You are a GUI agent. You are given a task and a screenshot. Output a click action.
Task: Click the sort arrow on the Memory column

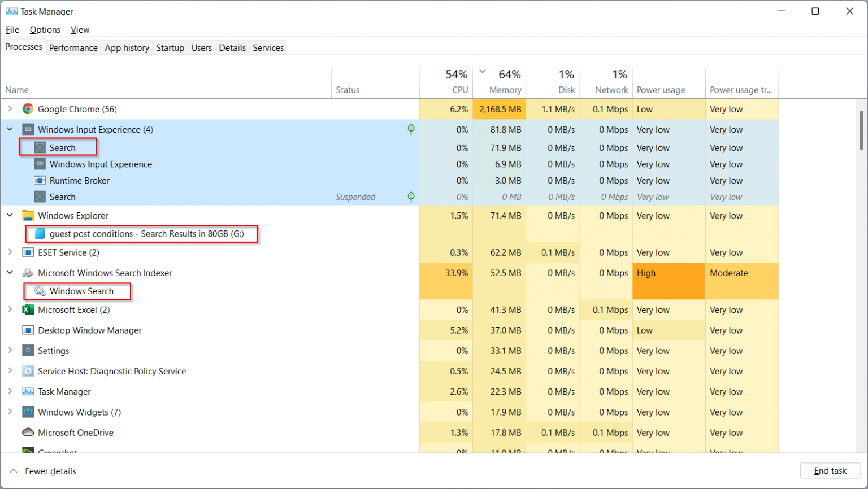click(483, 72)
